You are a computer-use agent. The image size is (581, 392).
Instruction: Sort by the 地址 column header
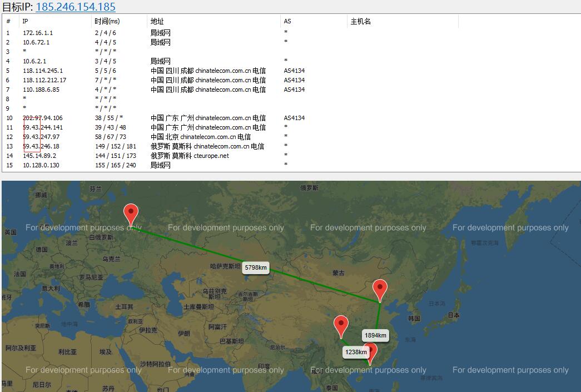[x=213, y=22]
